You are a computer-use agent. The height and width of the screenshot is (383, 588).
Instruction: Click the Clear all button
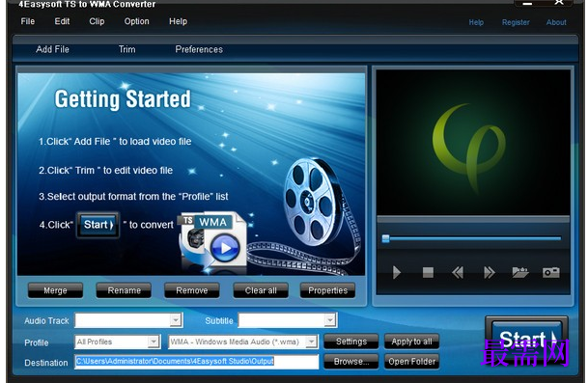tap(261, 290)
